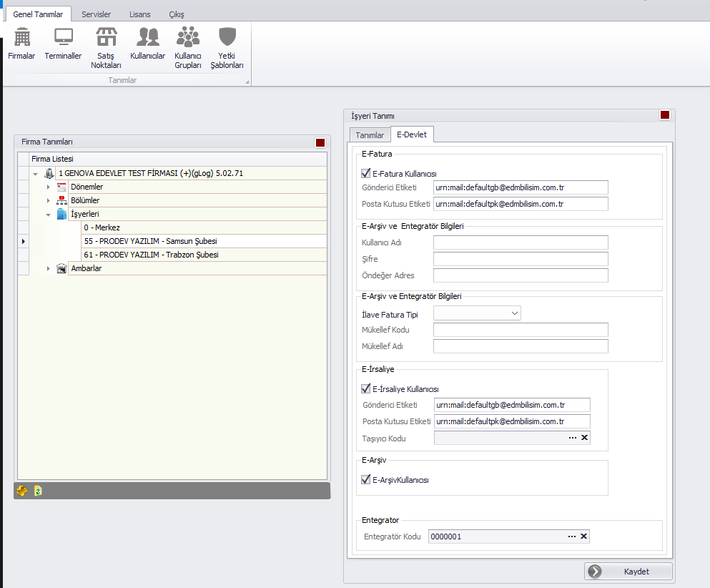Open the Firmalar definitions icon
Image resolution: width=710 pixels, height=588 pixels.
(x=21, y=44)
